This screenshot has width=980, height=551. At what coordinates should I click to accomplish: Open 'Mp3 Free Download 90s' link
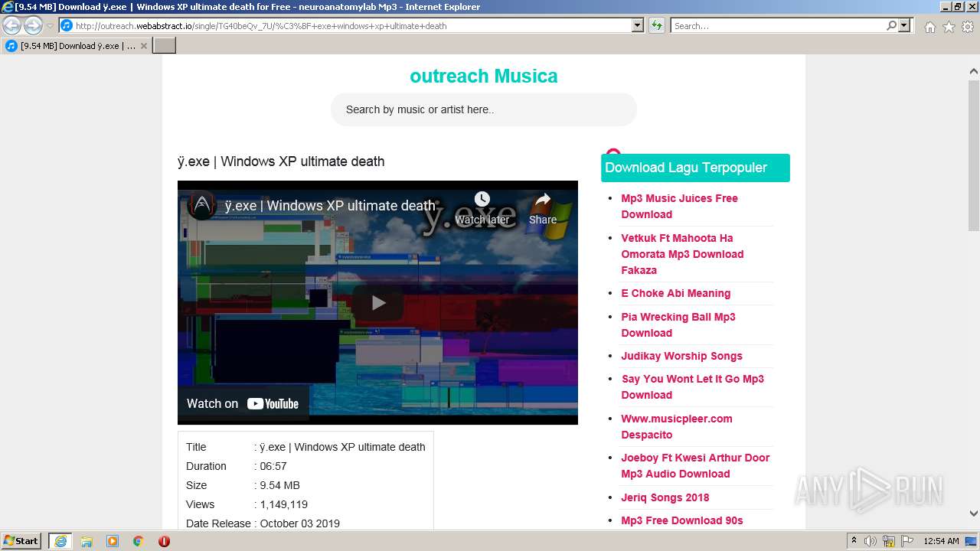(x=682, y=520)
